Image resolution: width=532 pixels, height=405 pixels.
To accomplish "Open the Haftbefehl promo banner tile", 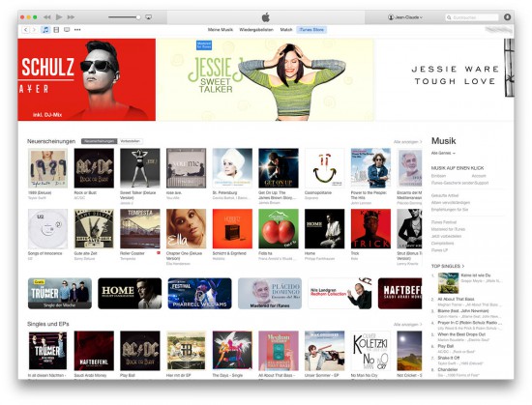I will point(400,294).
